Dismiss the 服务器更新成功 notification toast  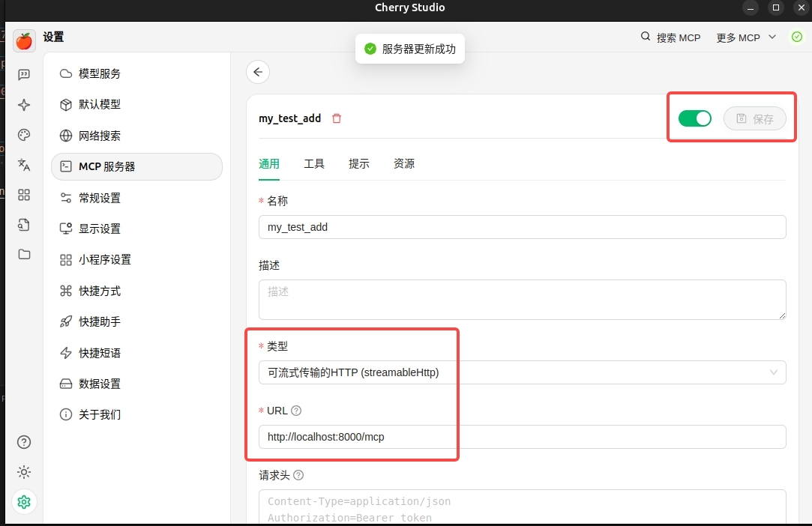click(x=410, y=49)
